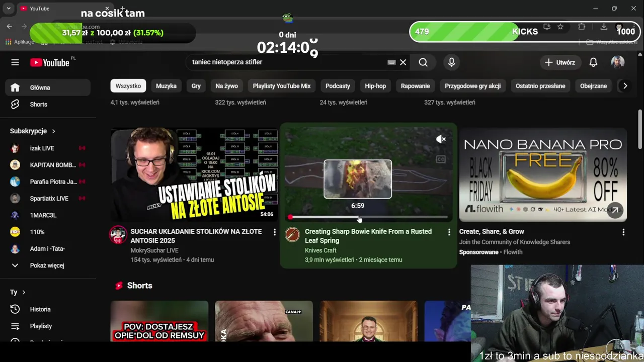Select the Wszystko filter chip
The image size is (644, 362).
[128, 86]
